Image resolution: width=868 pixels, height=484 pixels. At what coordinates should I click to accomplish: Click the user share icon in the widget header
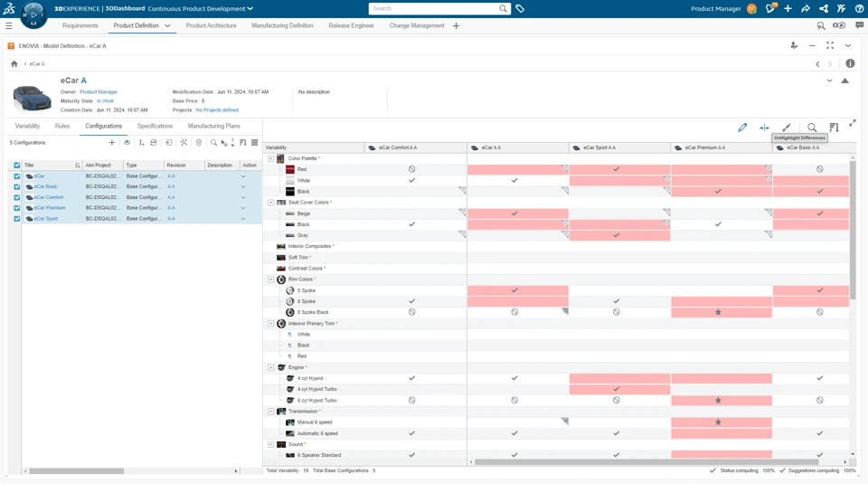794,45
